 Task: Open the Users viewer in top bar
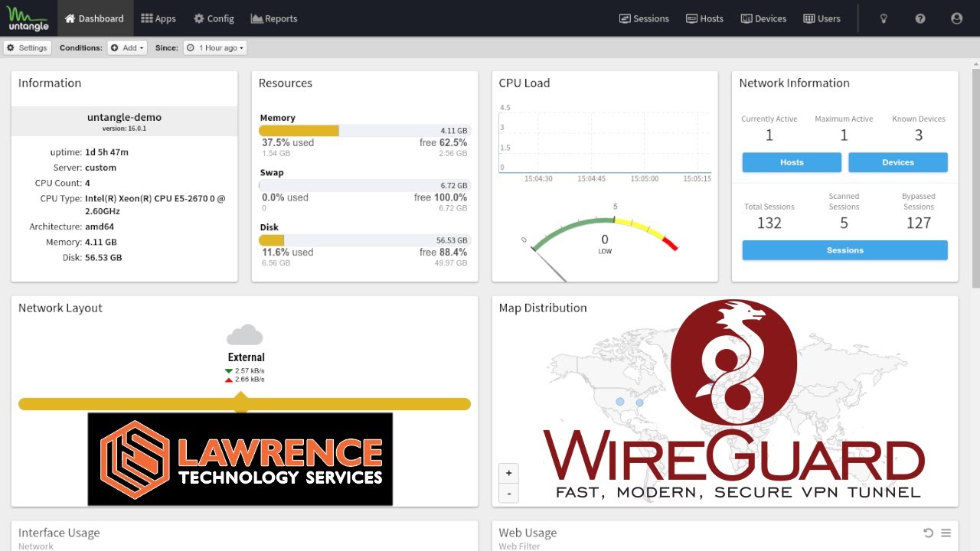[x=822, y=18]
